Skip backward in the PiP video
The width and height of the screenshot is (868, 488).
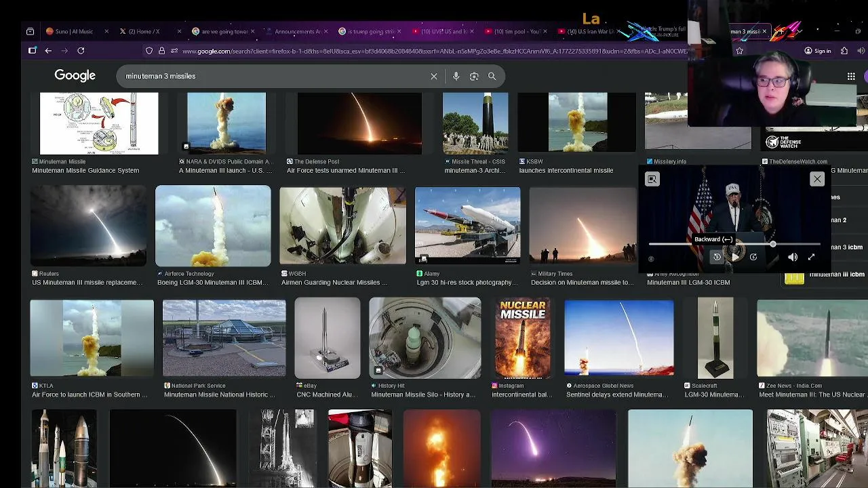pos(717,257)
